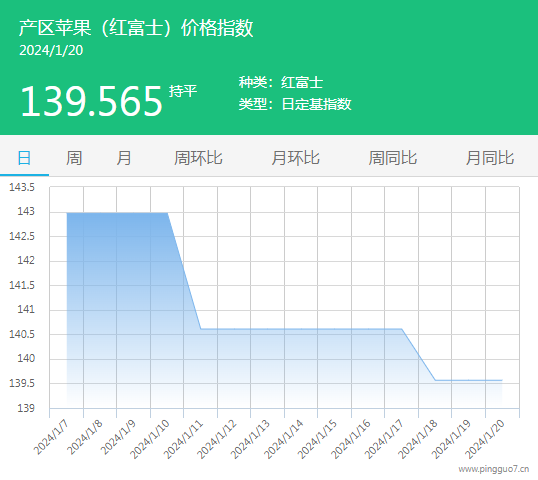Screen dimensions: 538x480
Task: Switch to 月同比 tab
Action: [x=490, y=158]
